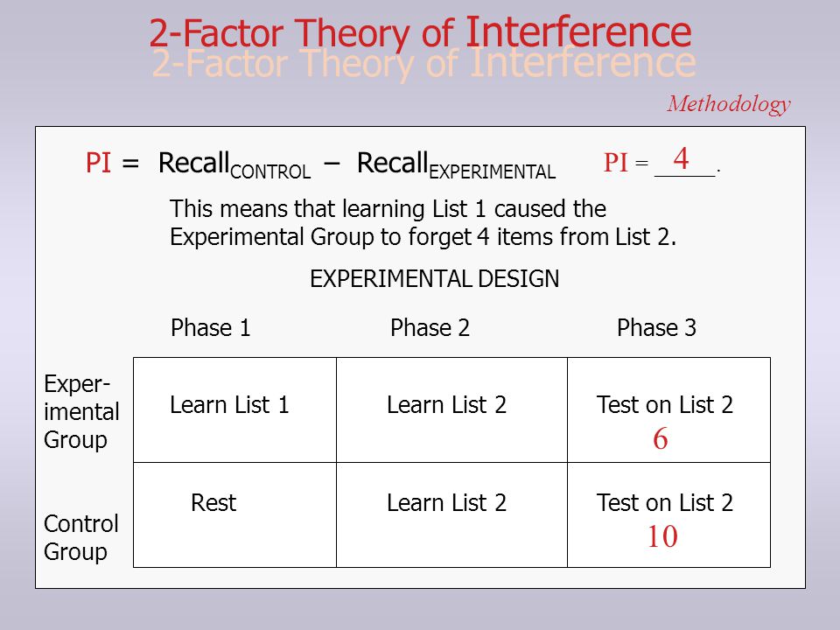Image resolution: width=840 pixels, height=630 pixels.
Task: Click 'Learn List 2' in experimental row
Action: pos(446,405)
